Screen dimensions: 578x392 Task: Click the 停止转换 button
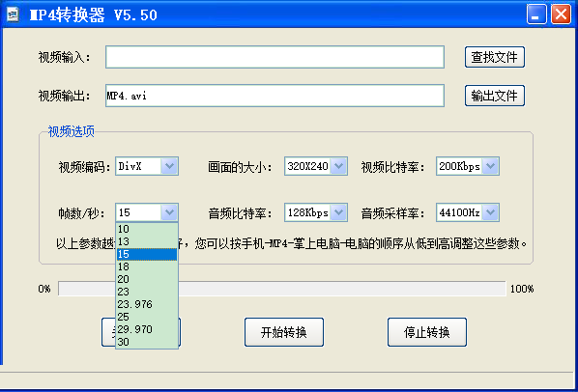pos(427,332)
